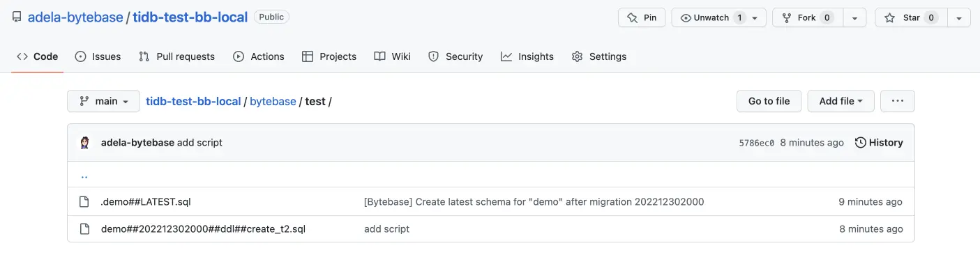This screenshot has width=980, height=271.
Task: Click the Public visibility badge
Action: pyautogui.click(x=271, y=17)
